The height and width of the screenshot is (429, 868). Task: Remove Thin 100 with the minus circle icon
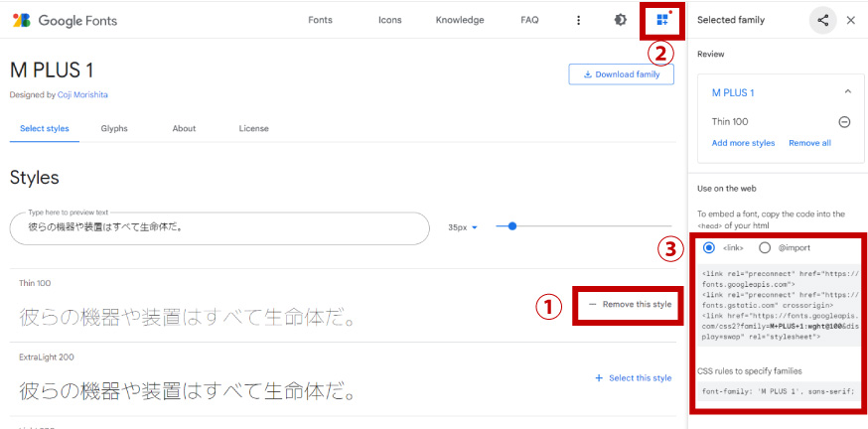tap(845, 122)
